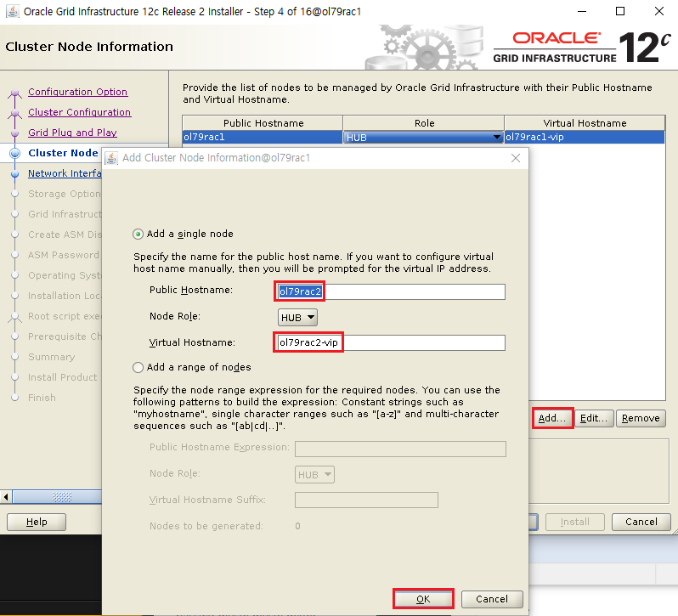Screen dimensions: 678x616
Task: Click the Prerequisite Checks step in sidebar
Action: (x=65, y=336)
